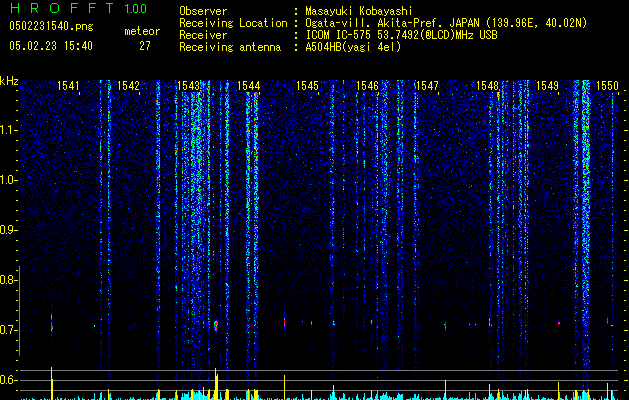Click the 1544 time axis label
Viewport: 629px width, 400px height.
(x=248, y=85)
